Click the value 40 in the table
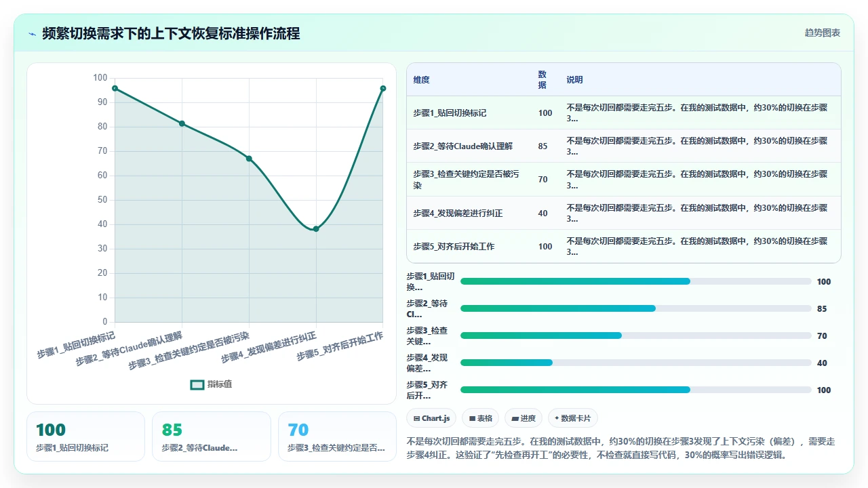The image size is (868, 488). 542,213
